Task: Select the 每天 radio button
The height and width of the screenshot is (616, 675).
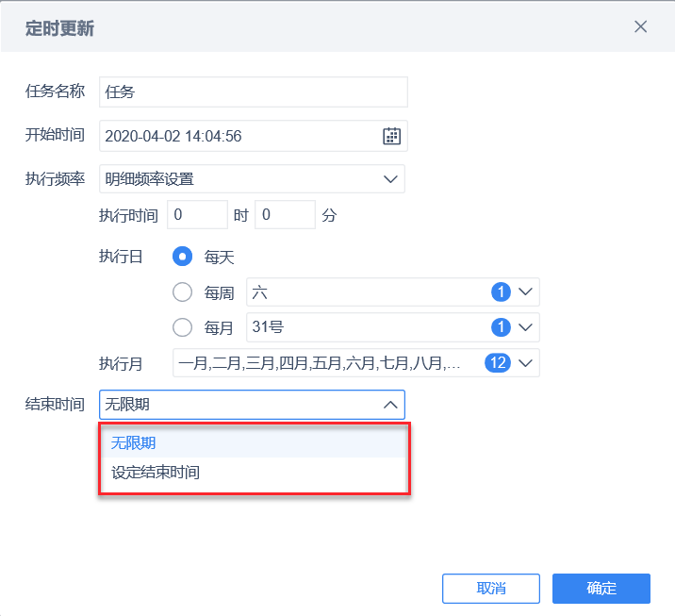Action: 182,257
